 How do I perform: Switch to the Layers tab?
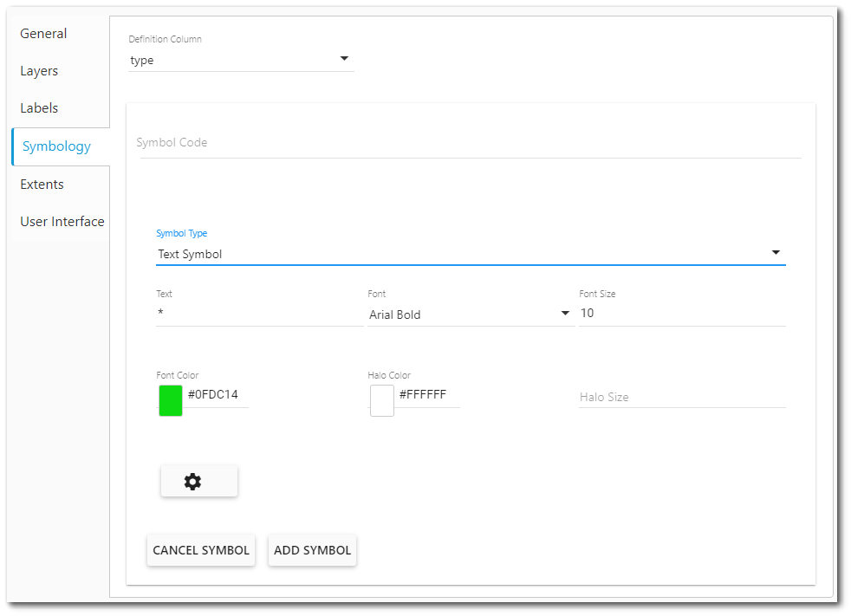click(39, 70)
